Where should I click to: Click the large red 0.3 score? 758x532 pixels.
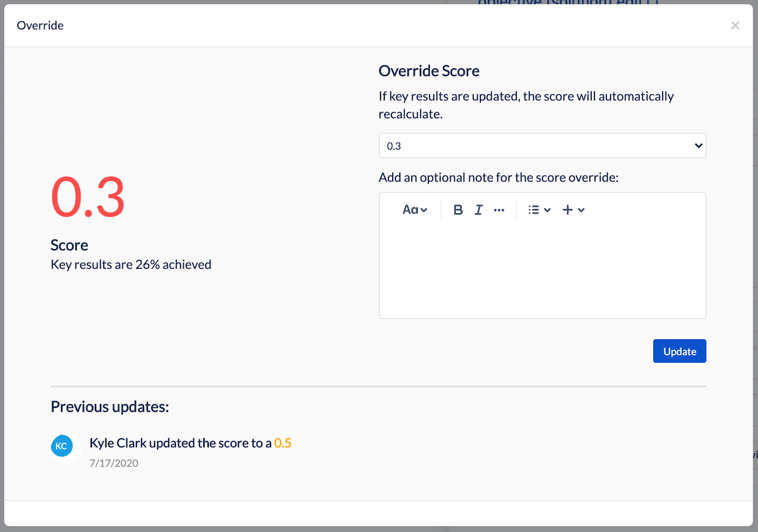88,197
